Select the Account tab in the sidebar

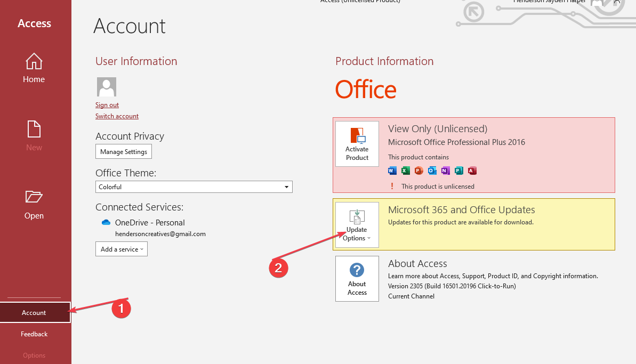tap(35, 312)
